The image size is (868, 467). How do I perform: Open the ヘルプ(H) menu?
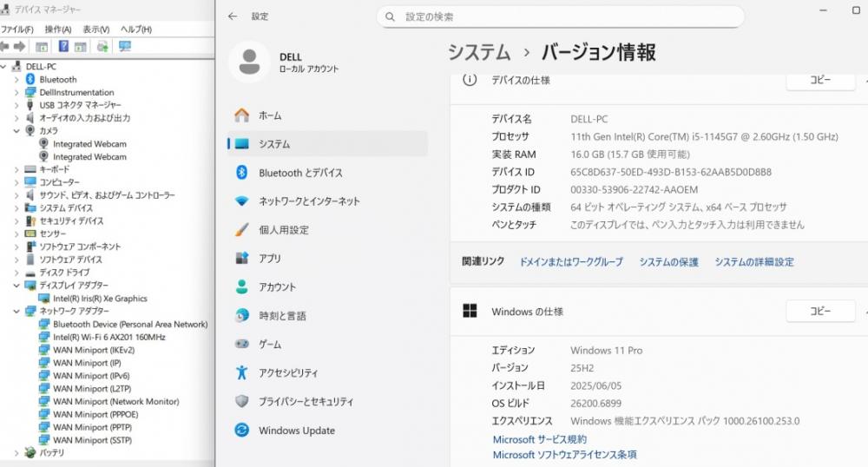136,30
